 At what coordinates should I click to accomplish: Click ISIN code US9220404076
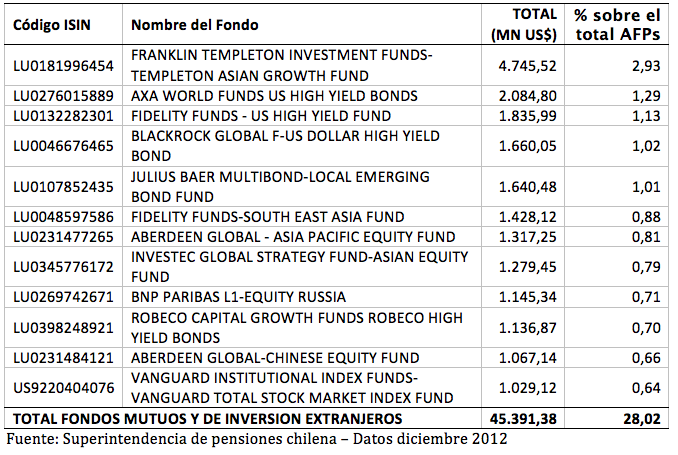click(61, 388)
